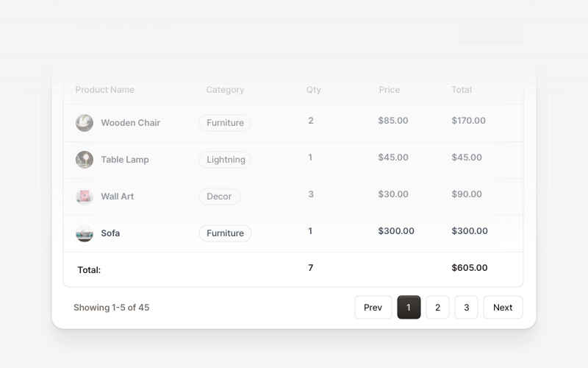The width and height of the screenshot is (588, 368).
Task: Open page 2 of the list
Action: pyautogui.click(x=437, y=307)
